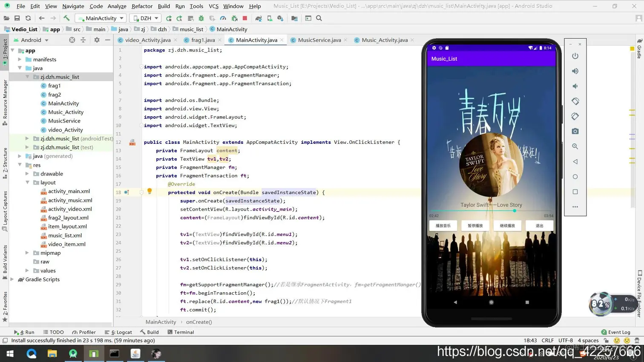Switch to MusicService.java tab
The height and width of the screenshot is (362, 644).
pos(319,40)
